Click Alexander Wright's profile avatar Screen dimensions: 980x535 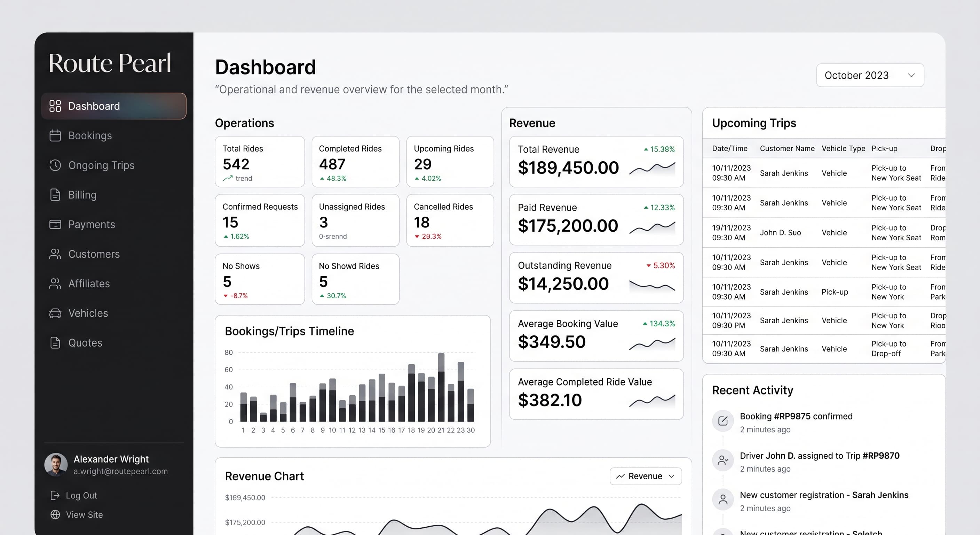point(56,465)
